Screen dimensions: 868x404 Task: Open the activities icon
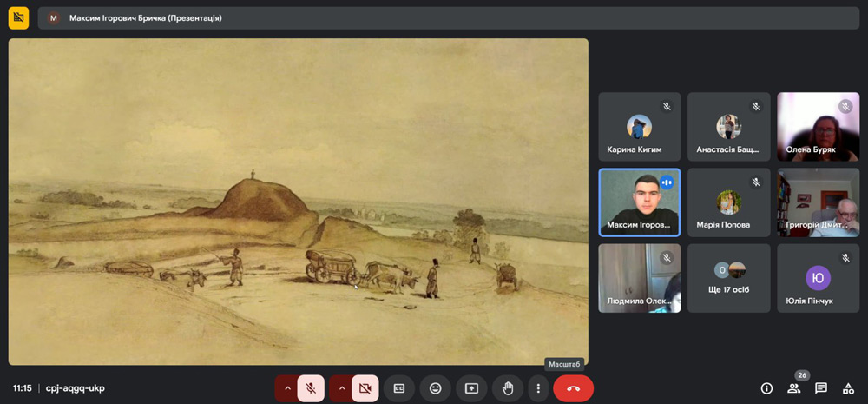pyautogui.click(x=848, y=388)
